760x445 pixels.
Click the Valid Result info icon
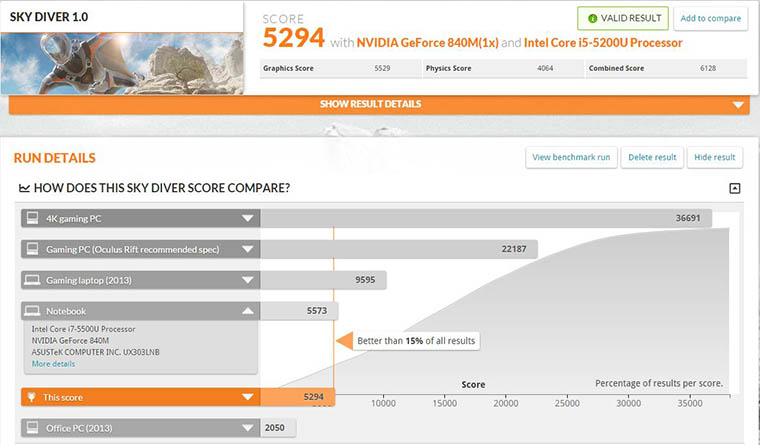click(x=592, y=18)
